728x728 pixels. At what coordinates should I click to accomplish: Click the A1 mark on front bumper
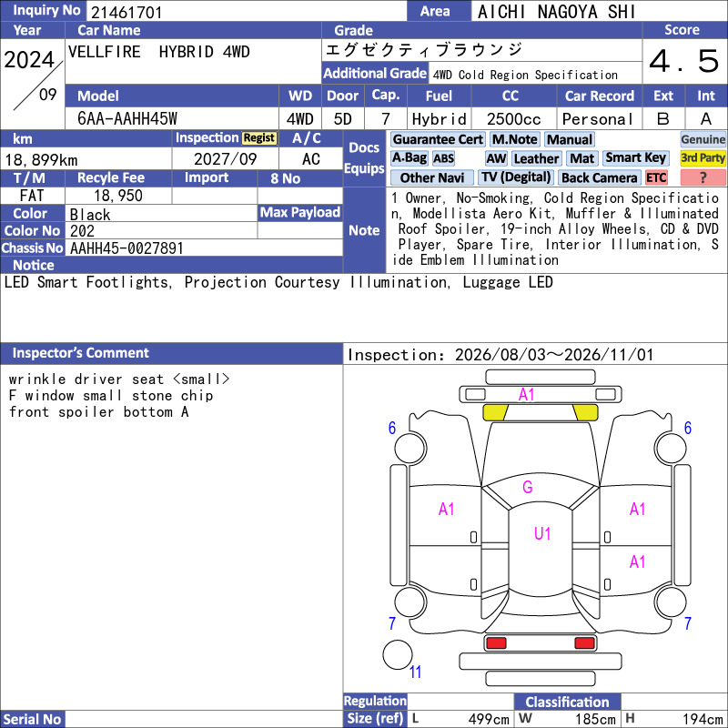[527, 395]
